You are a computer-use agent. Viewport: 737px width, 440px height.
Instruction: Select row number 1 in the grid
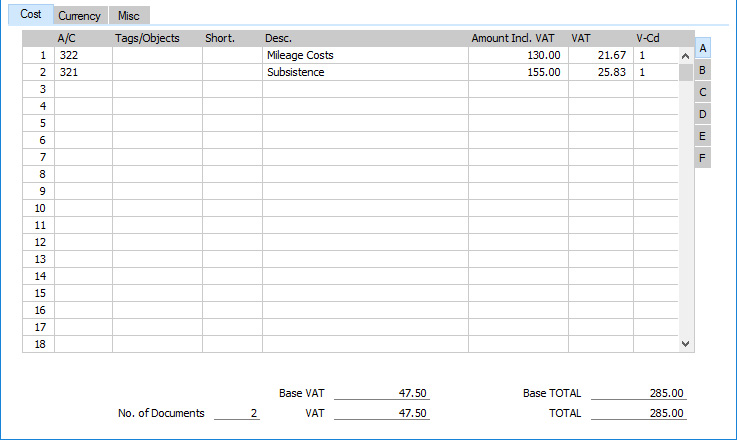pos(39,55)
